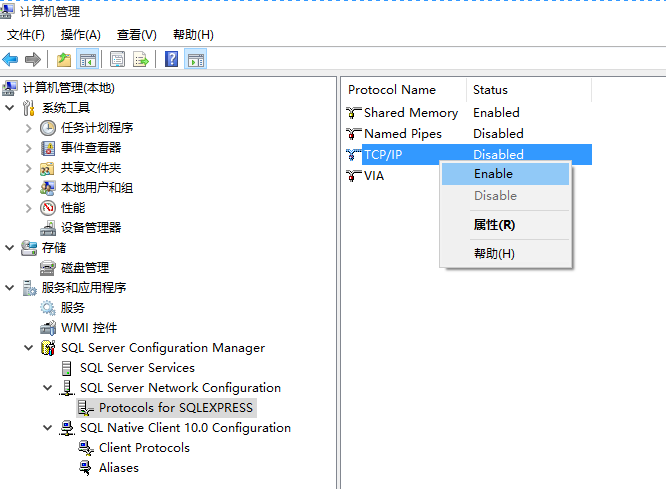Select the TCP/IP protocol name
Image resolution: width=666 pixels, height=489 pixels.
tap(383, 155)
